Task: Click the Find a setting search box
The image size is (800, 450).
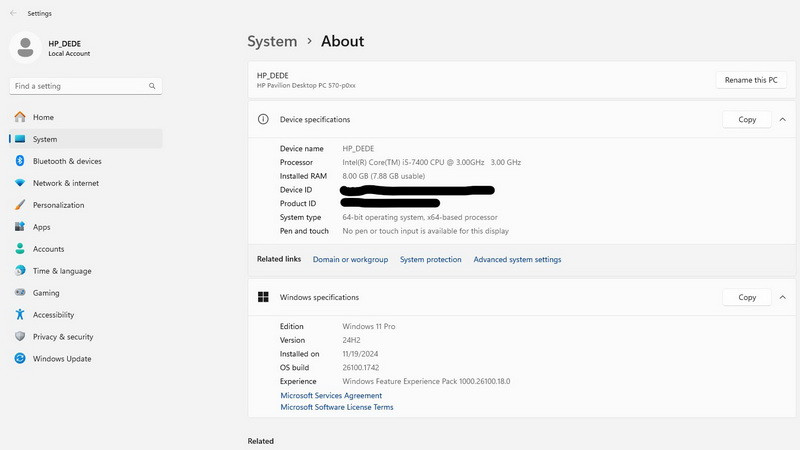Action: (86, 86)
